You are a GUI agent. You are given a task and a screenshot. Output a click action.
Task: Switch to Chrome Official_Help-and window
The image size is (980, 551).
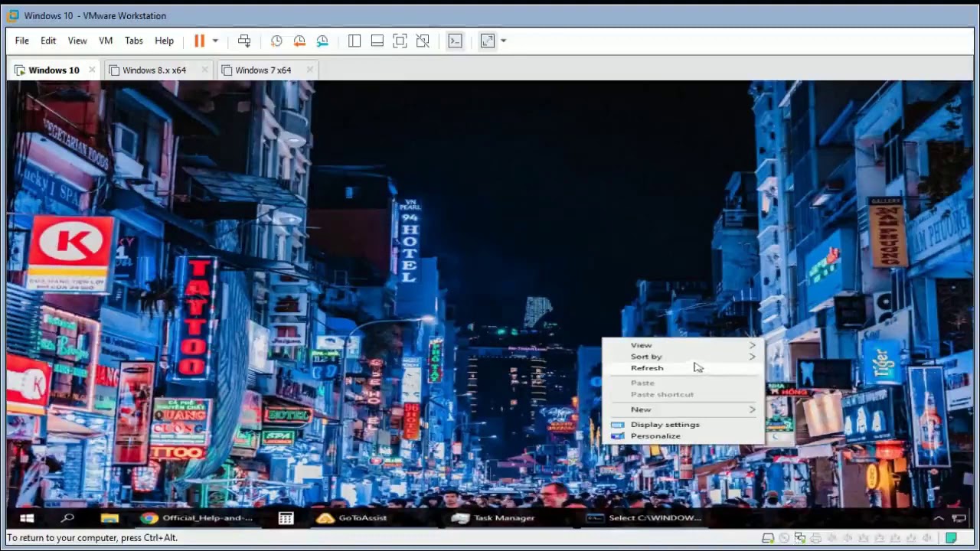tap(197, 518)
